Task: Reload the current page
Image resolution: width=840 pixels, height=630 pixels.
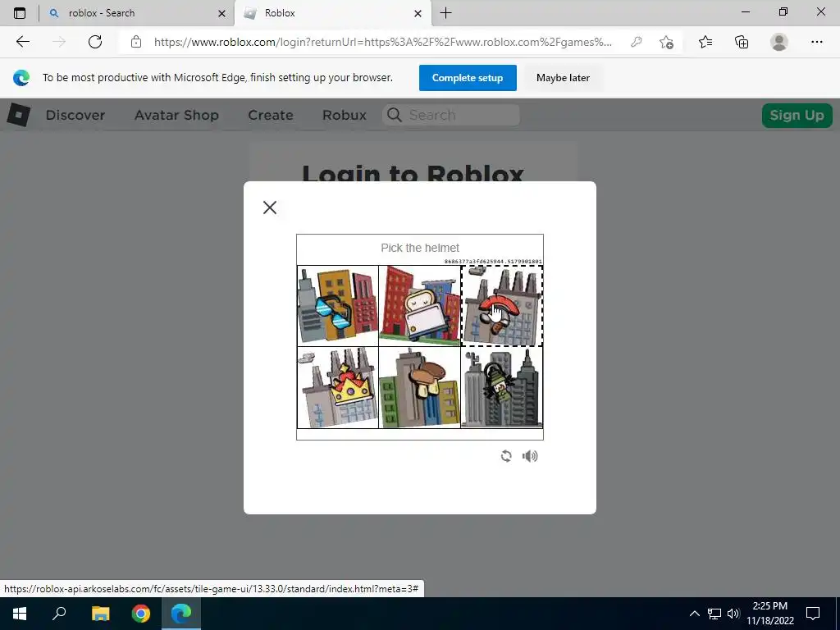Action: tap(95, 42)
